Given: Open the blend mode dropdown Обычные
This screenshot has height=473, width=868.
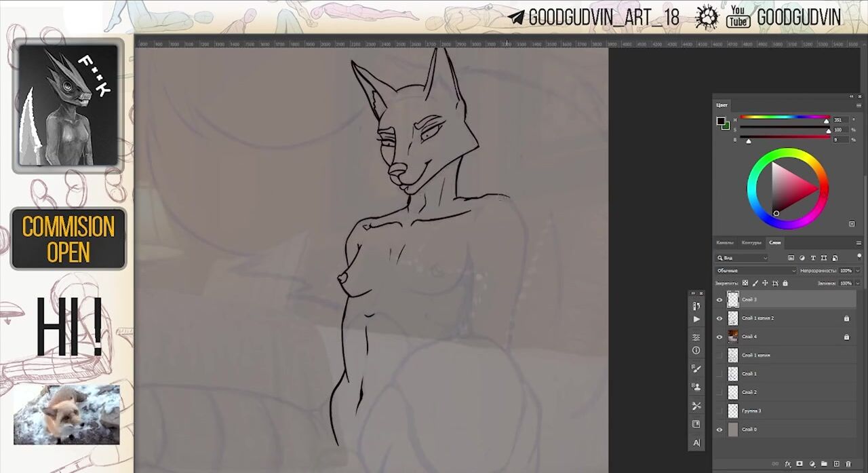Looking at the screenshot, I should tap(755, 271).
